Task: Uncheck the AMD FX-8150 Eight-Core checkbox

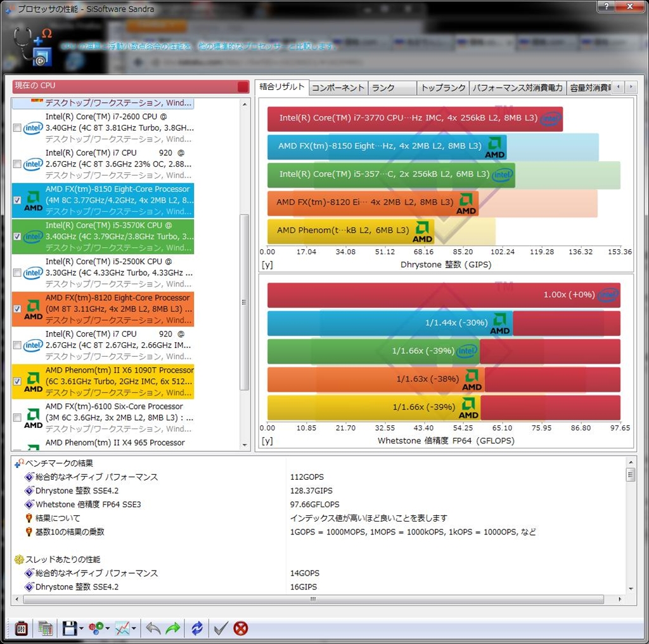Action: [x=17, y=200]
